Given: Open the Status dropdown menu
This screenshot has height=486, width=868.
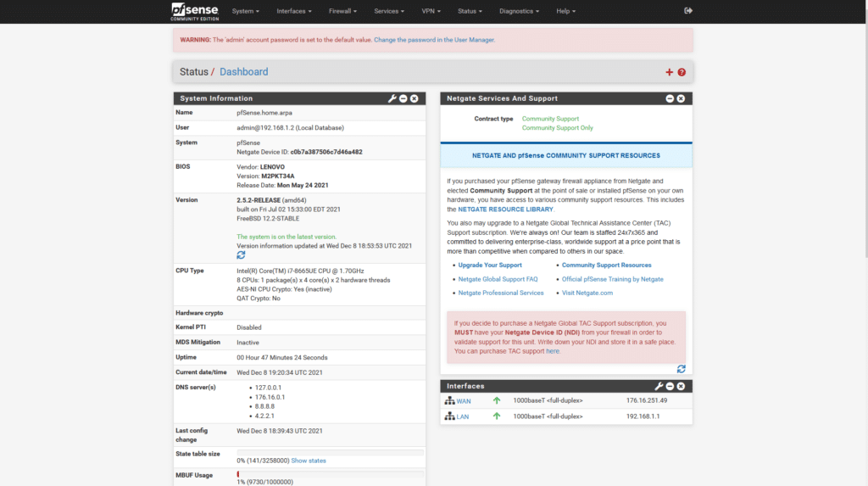Looking at the screenshot, I should pos(470,11).
